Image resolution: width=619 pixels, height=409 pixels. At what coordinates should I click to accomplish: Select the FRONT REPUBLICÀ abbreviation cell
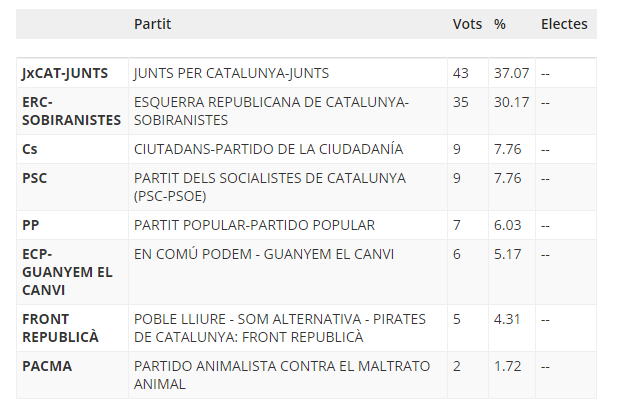[x=60, y=328]
